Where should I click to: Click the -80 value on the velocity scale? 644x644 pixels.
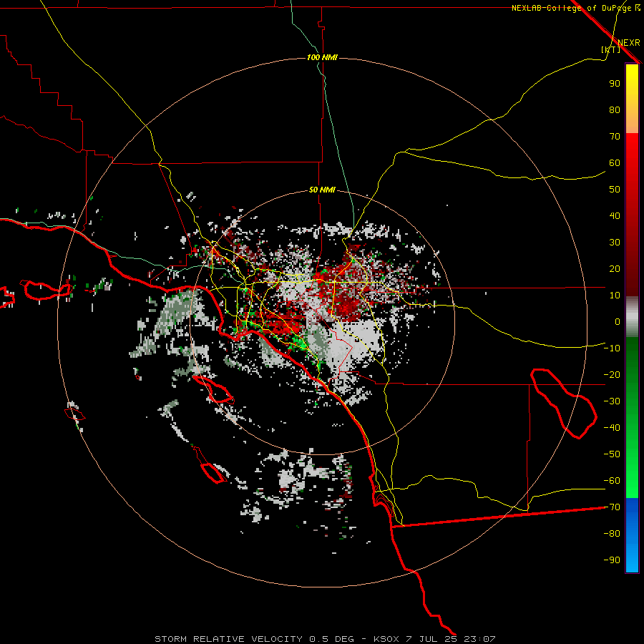pos(612,534)
